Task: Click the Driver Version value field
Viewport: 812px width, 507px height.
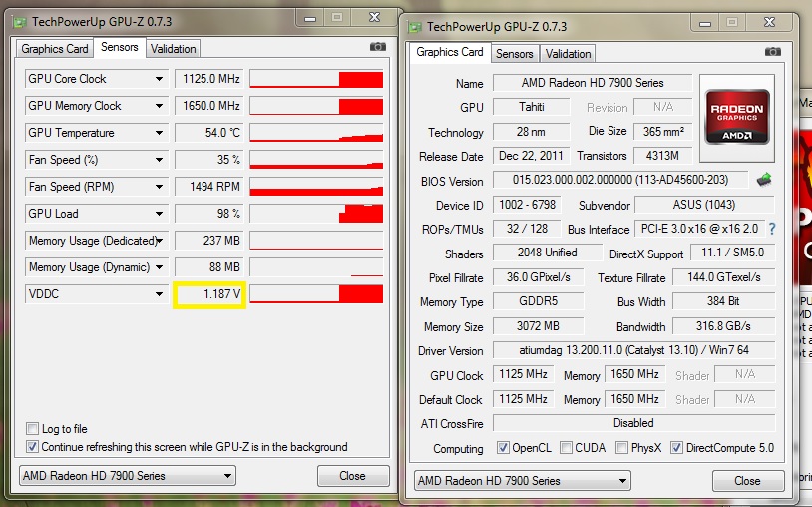Action: point(633,350)
